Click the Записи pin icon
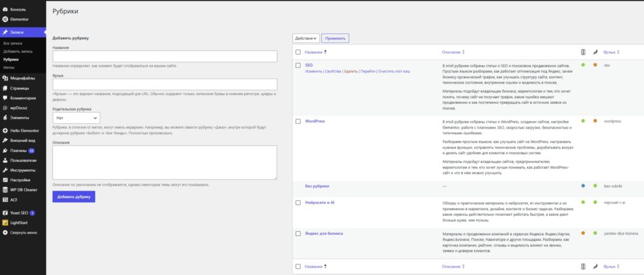This screenshot has width=644, height=275. tap(5, 32)
